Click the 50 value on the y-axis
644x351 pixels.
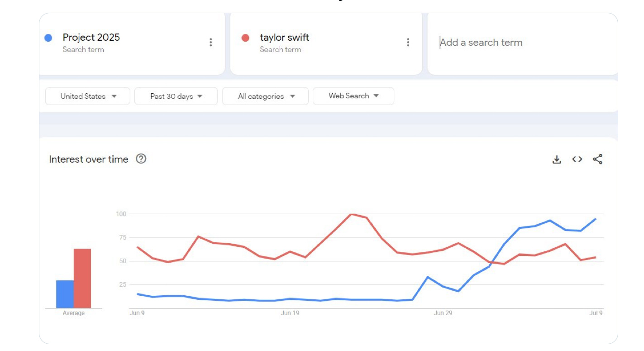(x=122, y=261)
